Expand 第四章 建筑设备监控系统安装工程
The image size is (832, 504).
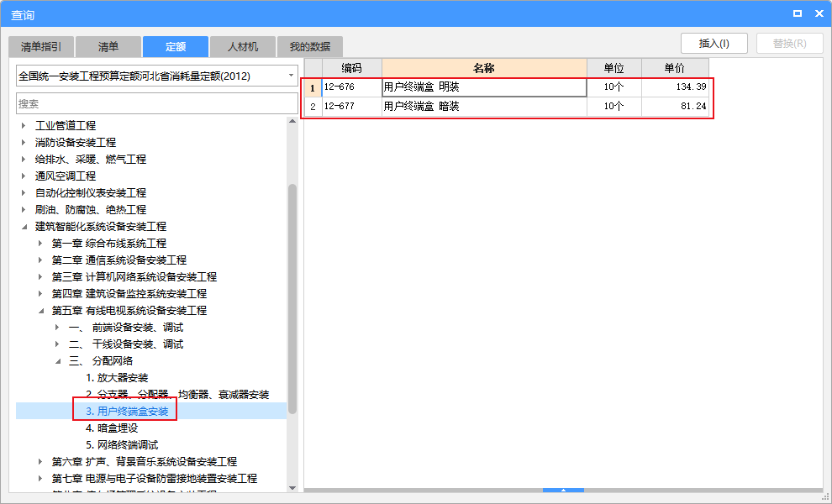click(40, 294)
